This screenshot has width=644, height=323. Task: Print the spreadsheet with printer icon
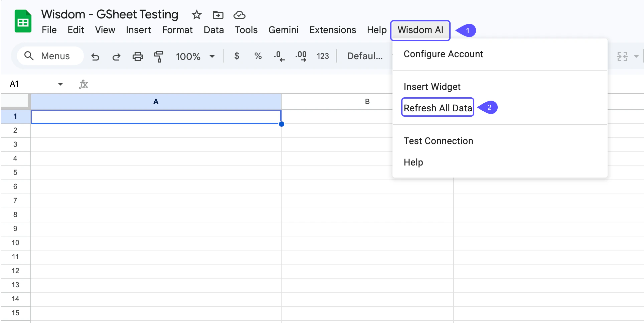138,57
